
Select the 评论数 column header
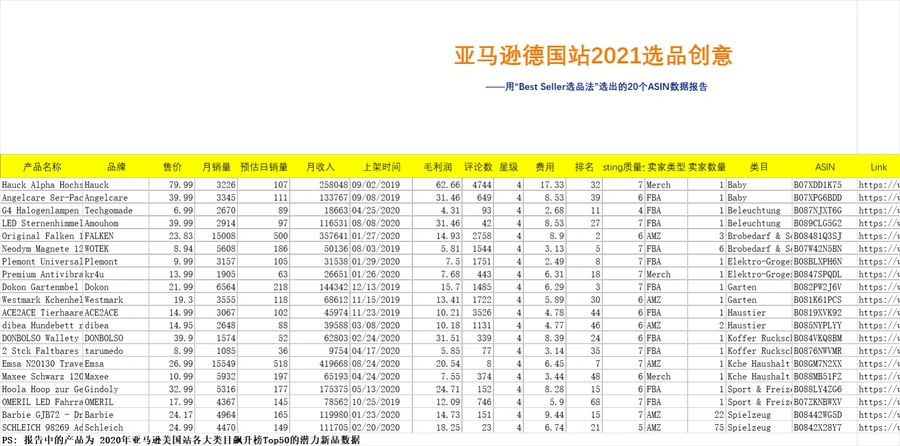(x=478, y=167)
